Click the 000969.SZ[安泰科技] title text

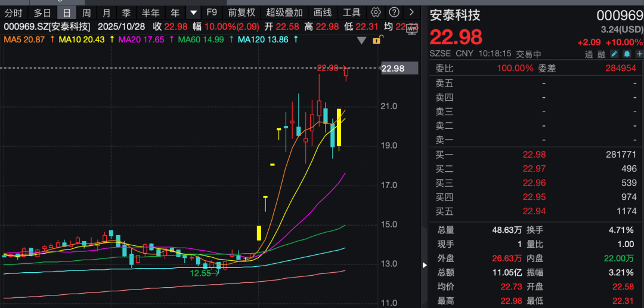tap(47, 27)
